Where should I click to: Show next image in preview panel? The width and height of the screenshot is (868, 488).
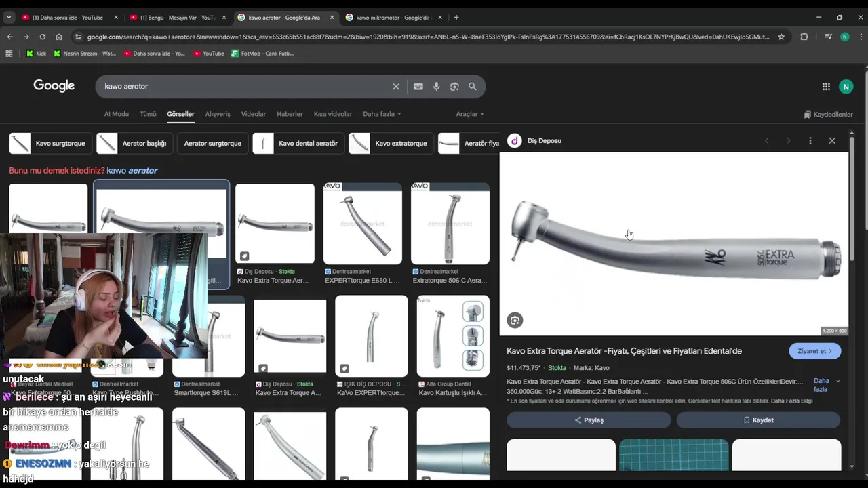click(788, 140)
